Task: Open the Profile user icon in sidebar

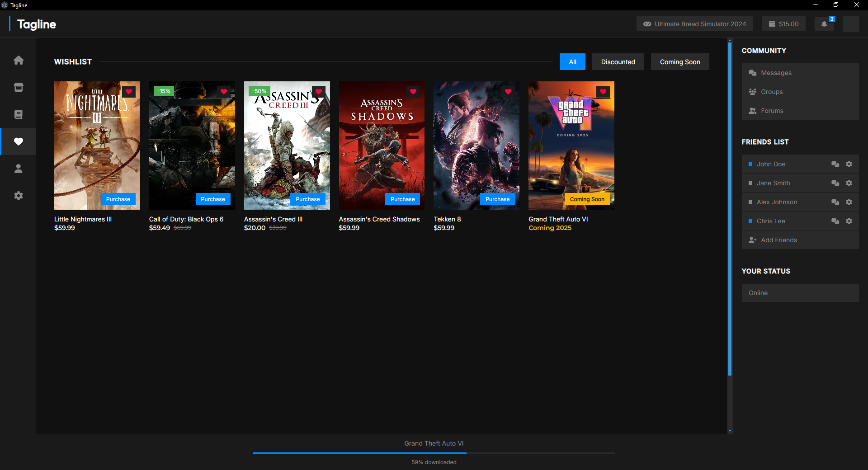Action: click(x=18, y=169)
